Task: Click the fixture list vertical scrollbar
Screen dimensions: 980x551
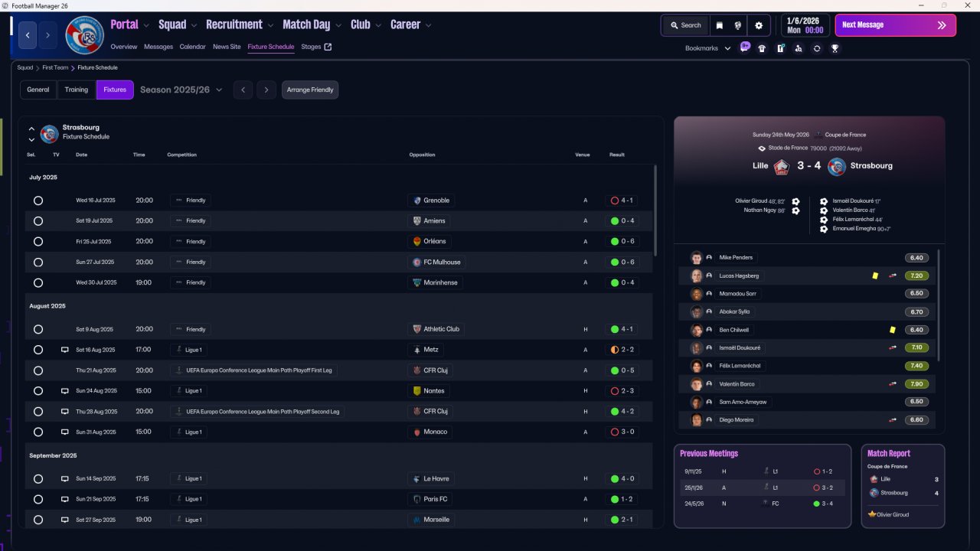Action: tap(655, 210)
